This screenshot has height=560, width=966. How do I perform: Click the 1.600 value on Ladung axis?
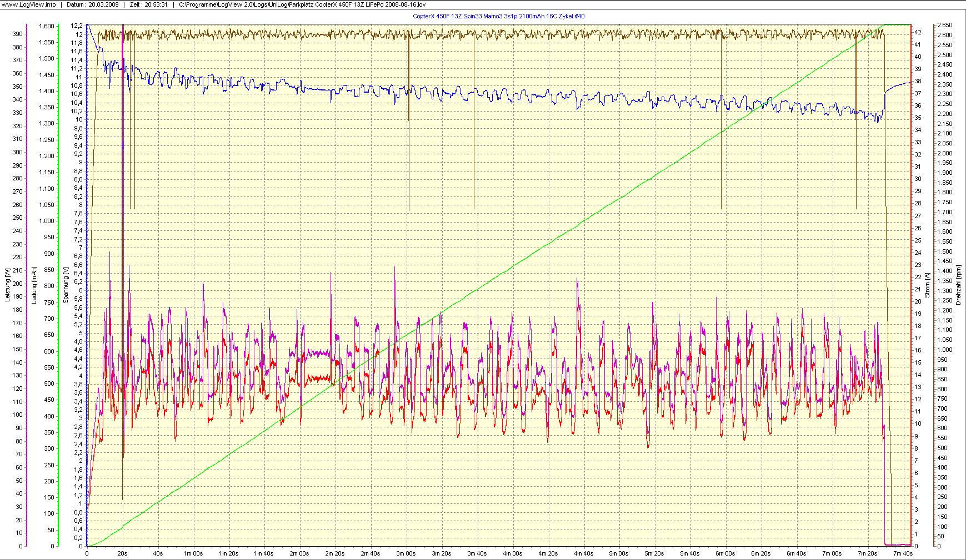(x=47, y=26)
